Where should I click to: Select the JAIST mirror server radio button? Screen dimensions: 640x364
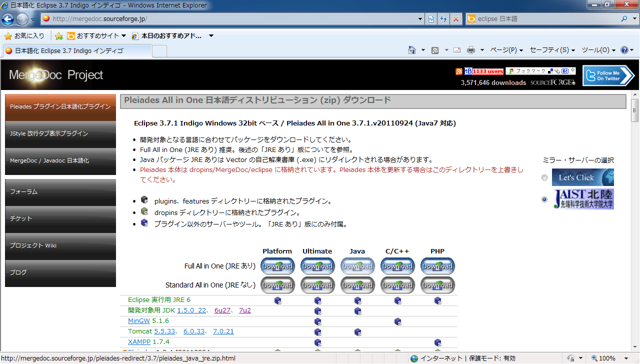click(544, 199)
